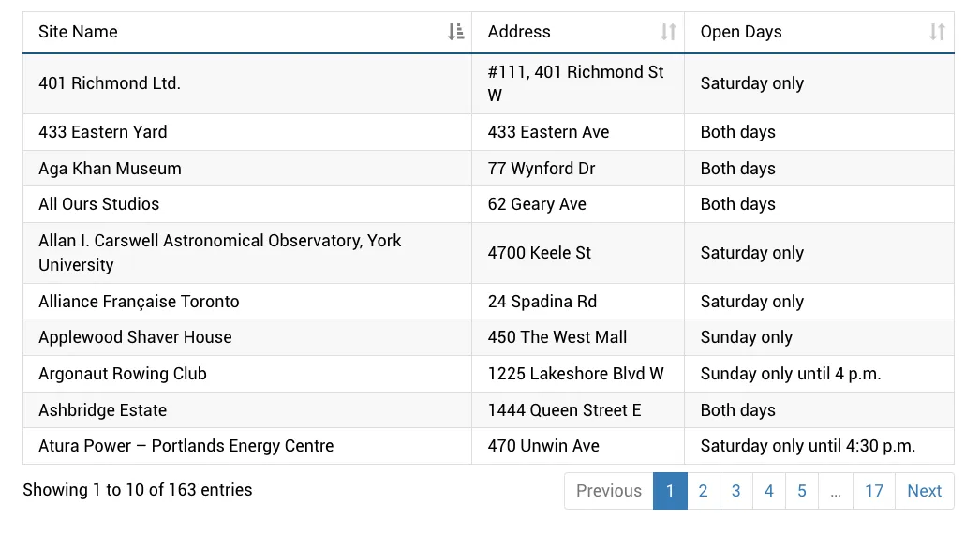
Task: Sort by the Open Days header text
Action: coord(741,32)
